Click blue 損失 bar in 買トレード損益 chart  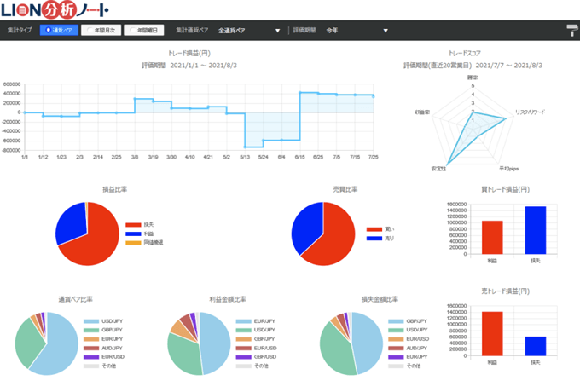pos(536,230)
